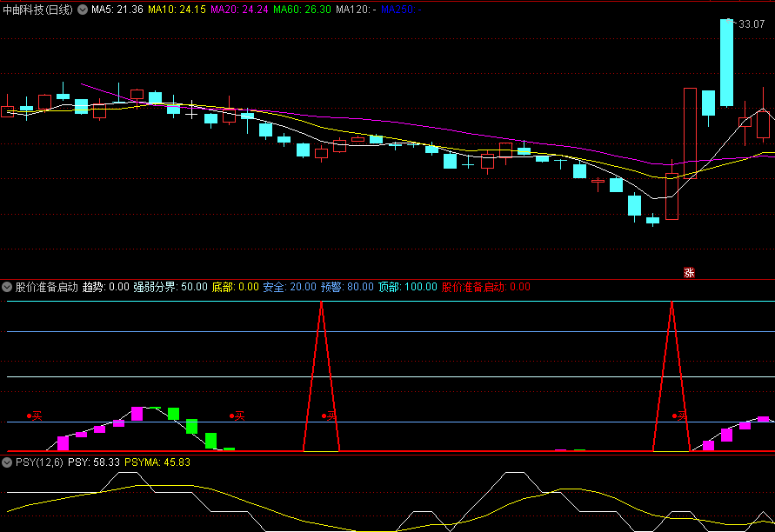Click the 股价准备启动 indicator name
Screen dimensions: 775x532
(x=47, y=287)
